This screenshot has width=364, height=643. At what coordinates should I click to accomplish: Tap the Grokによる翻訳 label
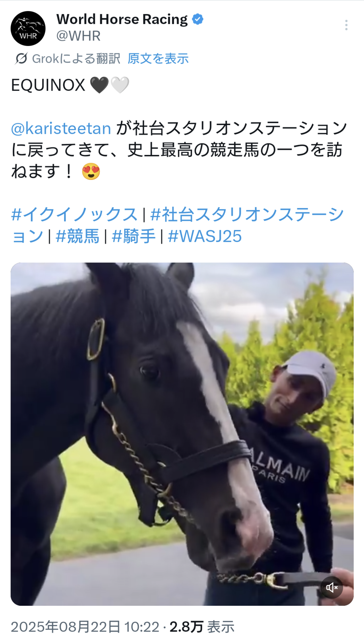[76, 59]
